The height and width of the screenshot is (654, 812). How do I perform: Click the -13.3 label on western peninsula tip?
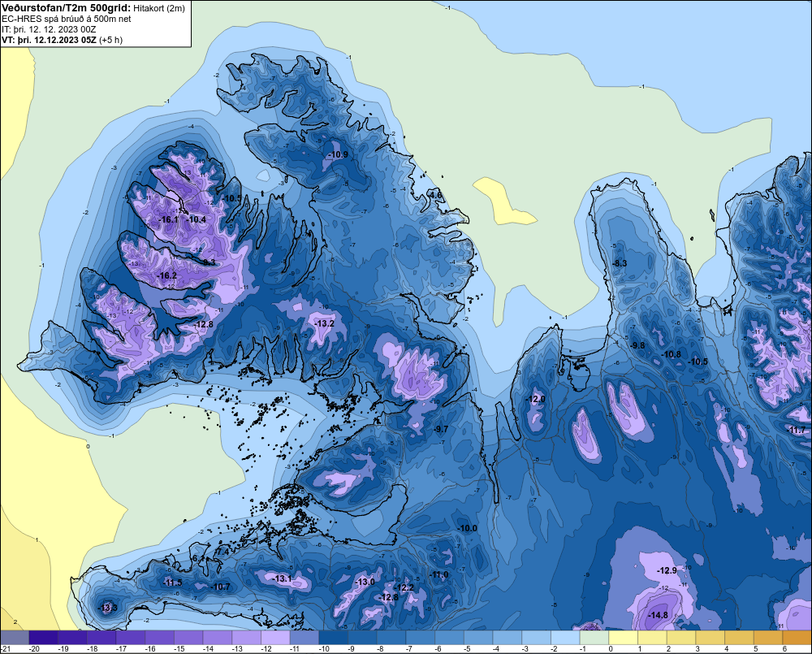click(108, 608)
